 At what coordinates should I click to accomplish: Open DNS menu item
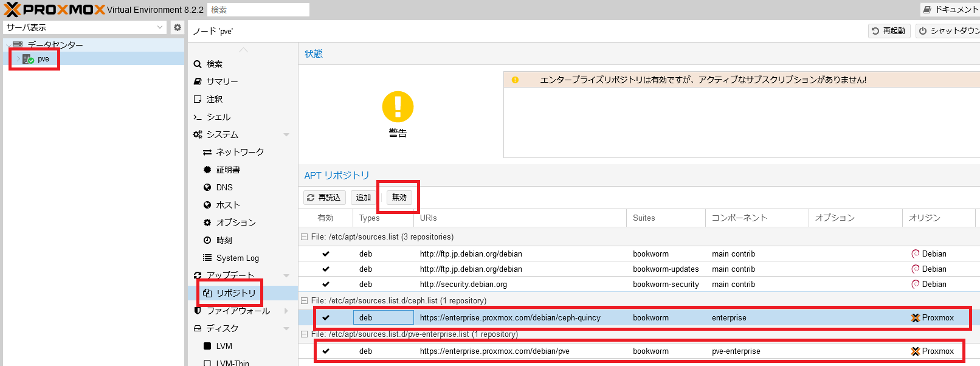click(218, 187)
